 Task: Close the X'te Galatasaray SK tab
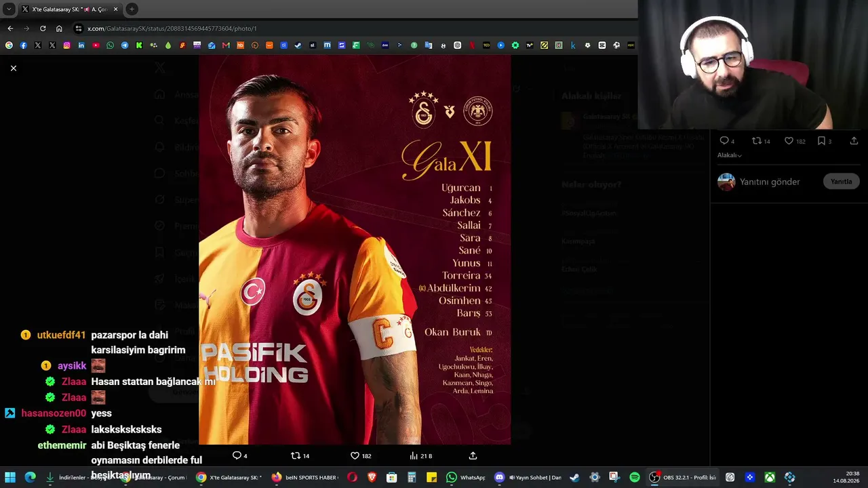coord(115,9)
